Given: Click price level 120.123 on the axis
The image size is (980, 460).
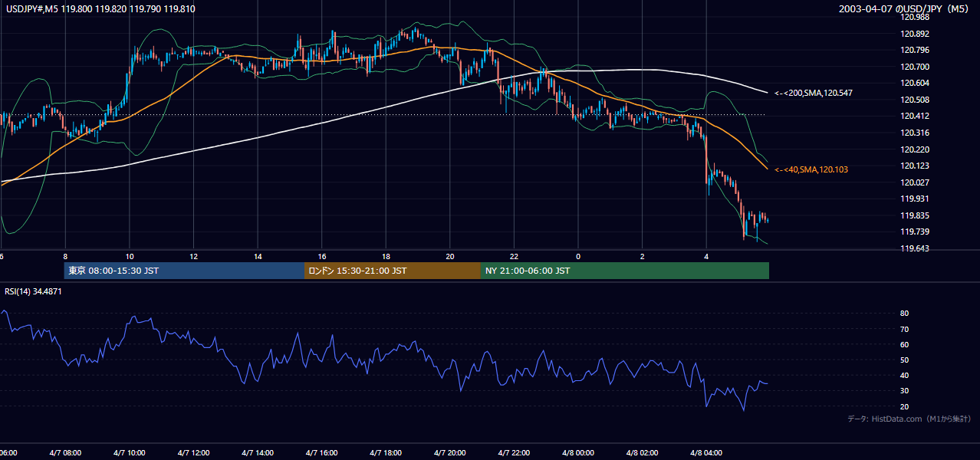Looking at the screenshot, I should click(914, 166).
